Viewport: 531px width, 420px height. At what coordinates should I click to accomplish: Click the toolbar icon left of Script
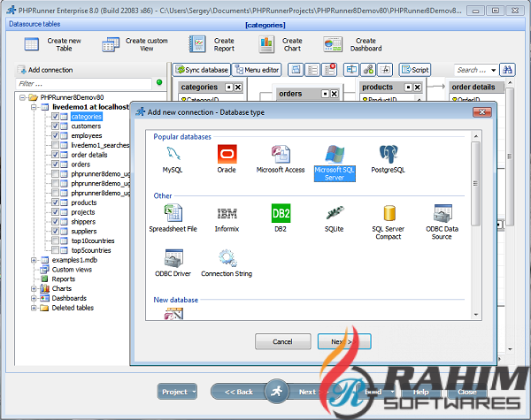coord(385,70)
